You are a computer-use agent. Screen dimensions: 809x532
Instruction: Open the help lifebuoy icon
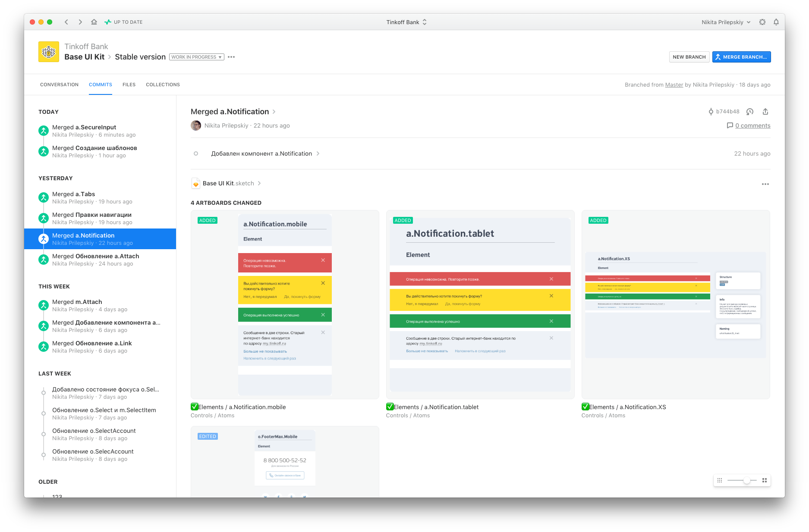[x=762, y=22]
